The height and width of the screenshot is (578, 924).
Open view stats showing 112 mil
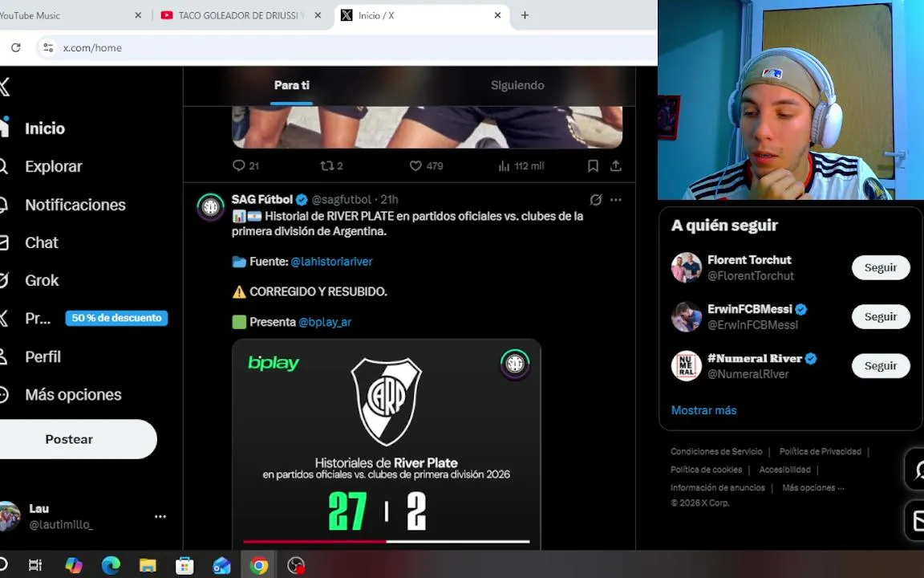521,165
